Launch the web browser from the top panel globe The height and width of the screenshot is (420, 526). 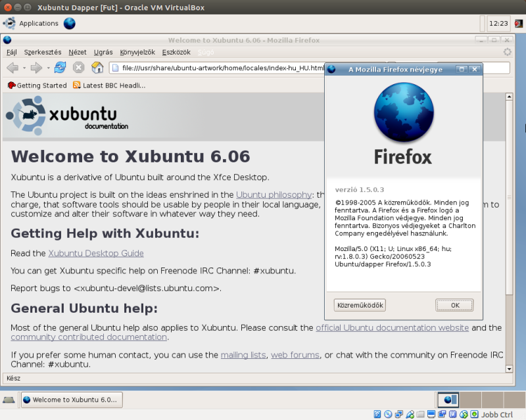70,24
